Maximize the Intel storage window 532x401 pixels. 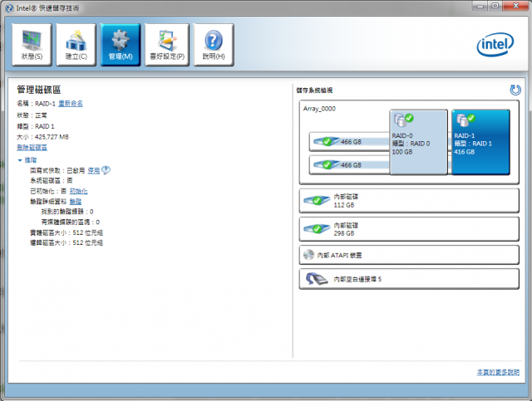point(495,6)
